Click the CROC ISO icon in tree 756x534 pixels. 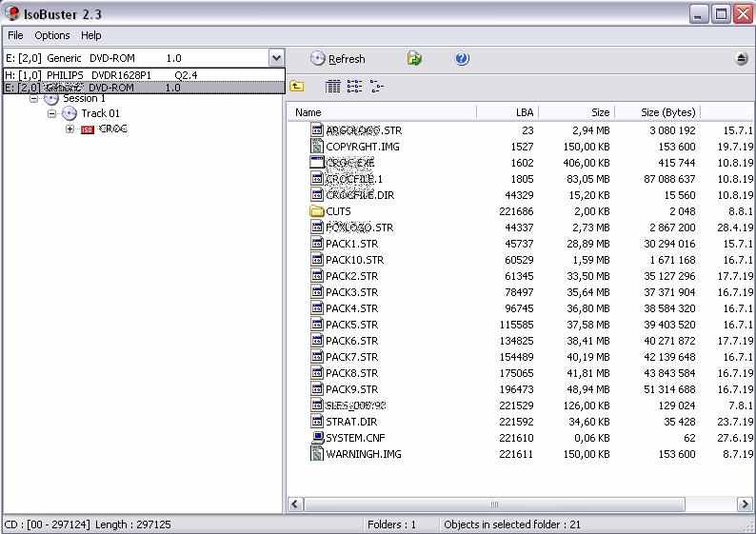coord(88,129)
